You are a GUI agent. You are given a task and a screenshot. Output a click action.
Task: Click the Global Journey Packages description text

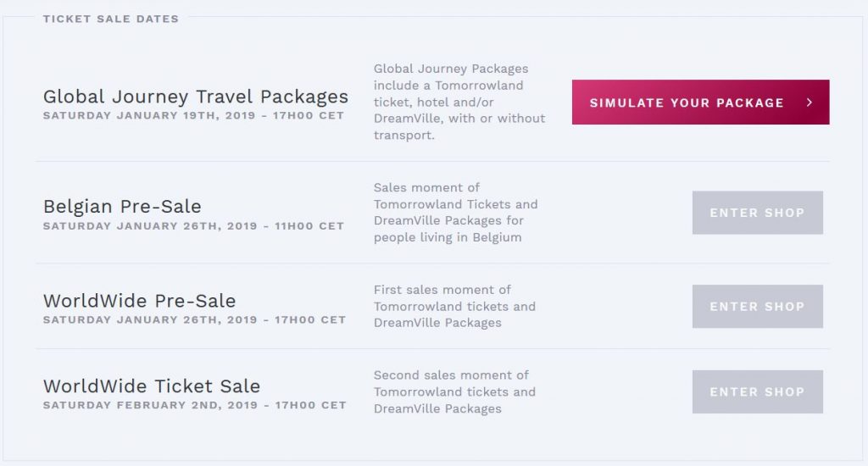pyautogui.click(x=459, y=102)
